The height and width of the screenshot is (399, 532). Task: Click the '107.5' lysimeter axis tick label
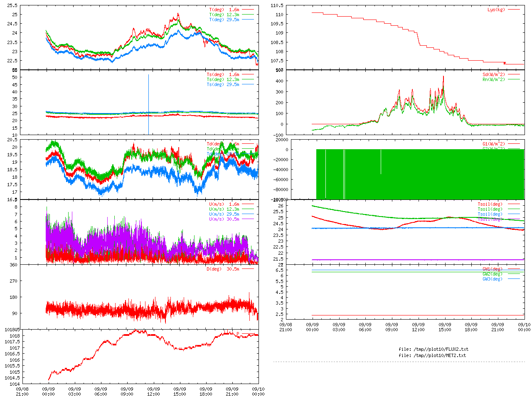277,61
